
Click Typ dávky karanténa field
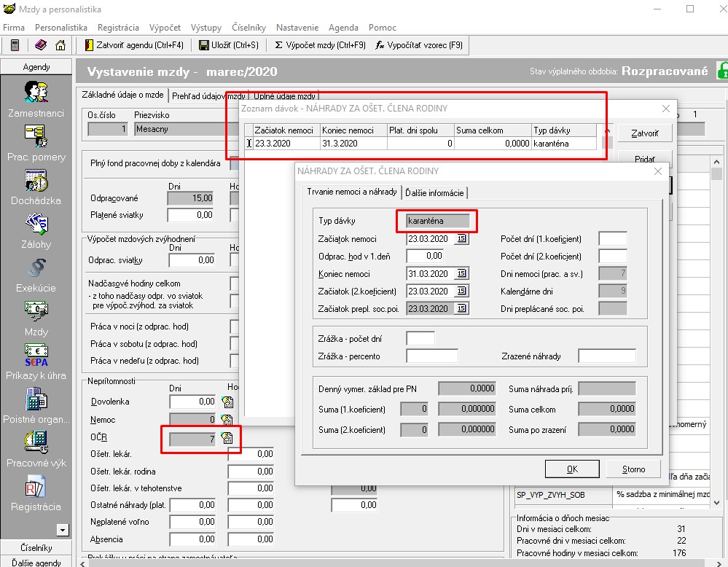click(437, 221)
